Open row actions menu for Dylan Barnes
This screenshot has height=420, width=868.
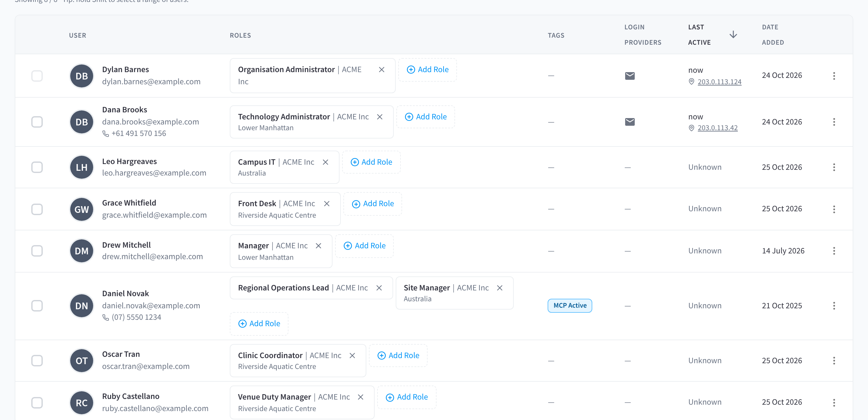point(834,76)
